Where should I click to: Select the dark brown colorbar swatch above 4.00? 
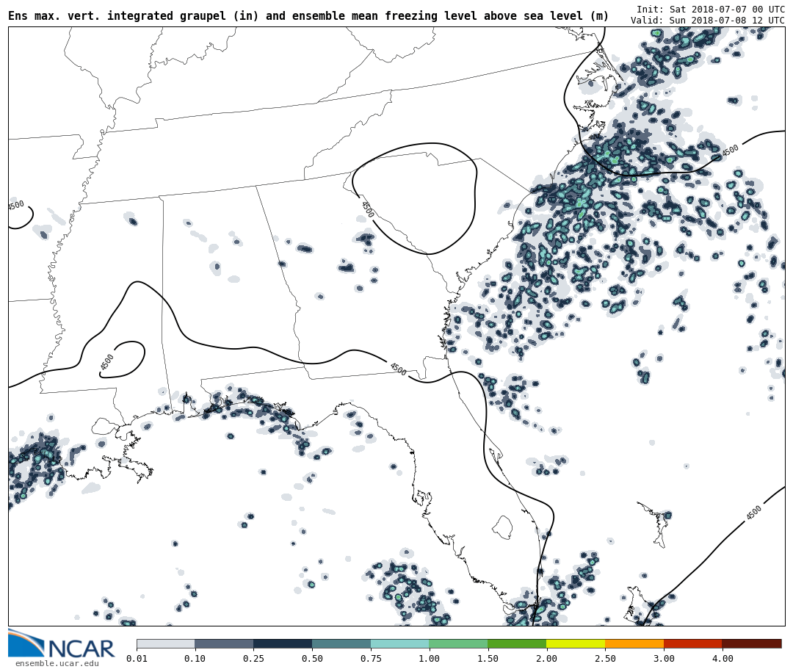[751, 643]
